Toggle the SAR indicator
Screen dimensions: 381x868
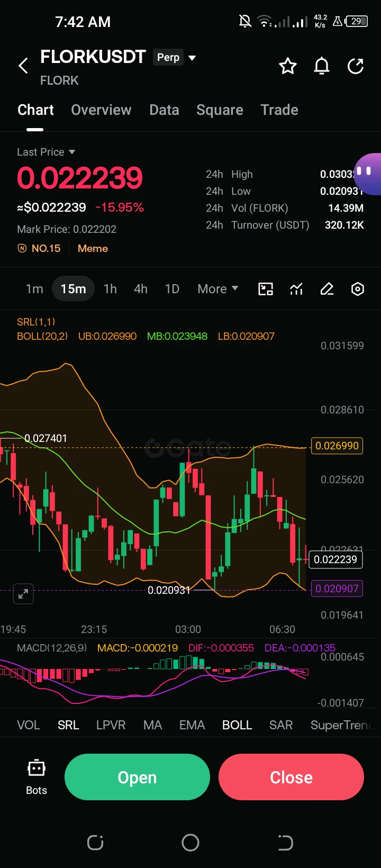pyautogui.click(x=281, y=725)
